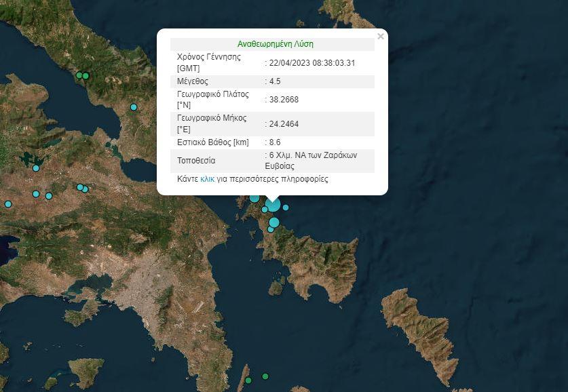Click cyan marker beside the dark lake
This screenshot has width=568, height=392.
pyautogui.click(x=36, y=168)
